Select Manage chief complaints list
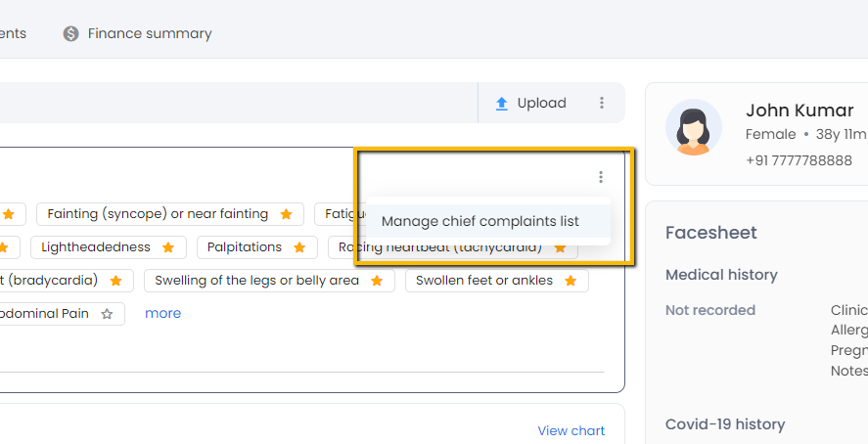Viewport: 868px width, 444px height. pyautogui.click(x=480, y=221)
